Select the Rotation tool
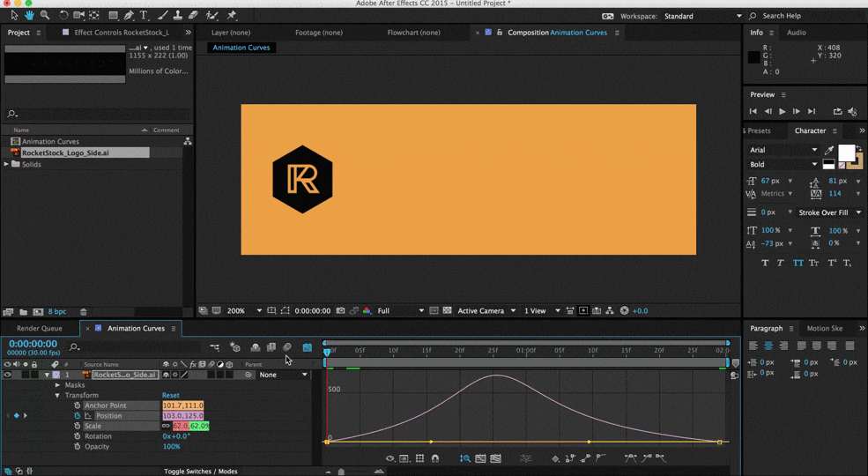The height and width of the screenshot is (476, 868). [63, 16]
